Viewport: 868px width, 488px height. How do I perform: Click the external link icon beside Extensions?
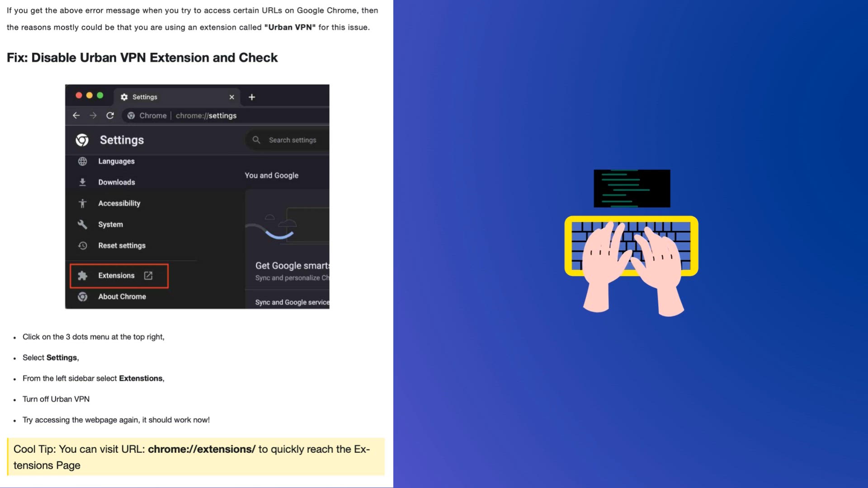(148, 276)
